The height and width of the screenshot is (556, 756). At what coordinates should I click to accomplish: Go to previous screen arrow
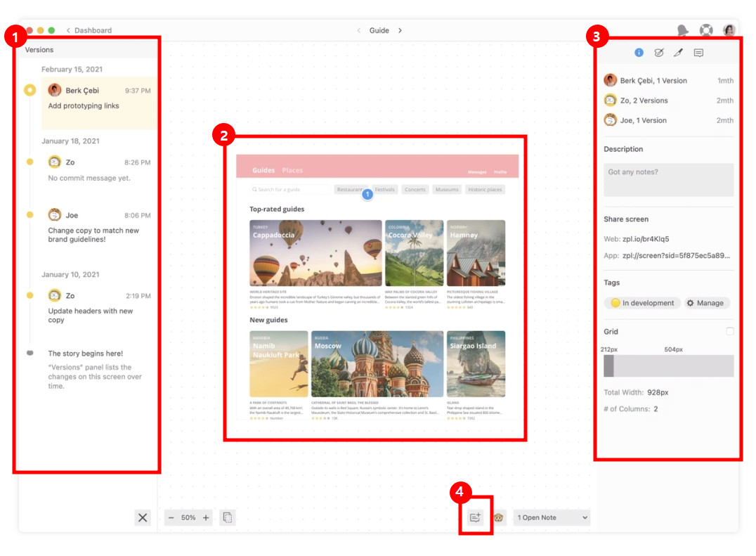(x=359, y=30)
